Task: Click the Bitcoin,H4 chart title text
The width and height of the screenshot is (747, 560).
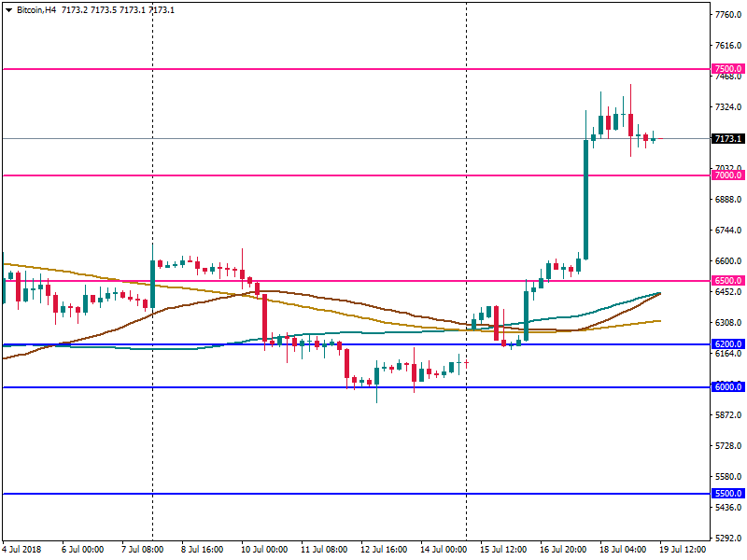Action: [x=37, y=9]
